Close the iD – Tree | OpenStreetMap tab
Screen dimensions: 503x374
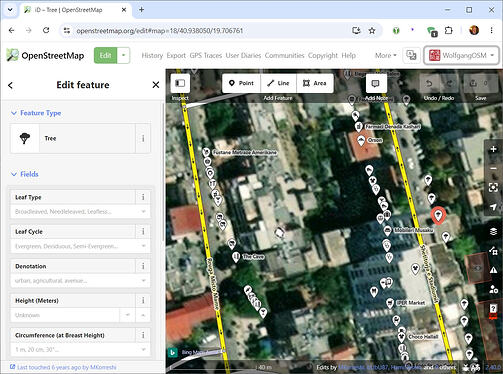pos(124,10)
